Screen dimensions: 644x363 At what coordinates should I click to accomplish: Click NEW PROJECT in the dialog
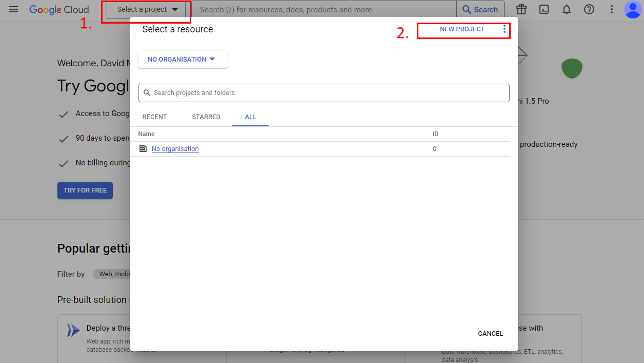coord(462,29)
